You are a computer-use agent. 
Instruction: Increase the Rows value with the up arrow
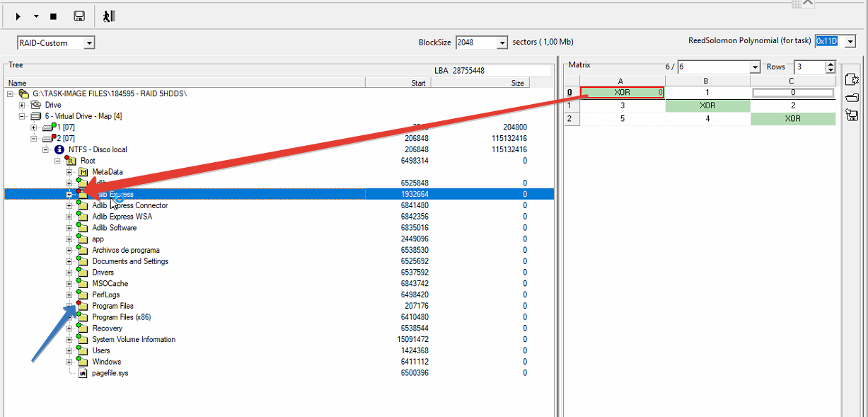point(831,64)
